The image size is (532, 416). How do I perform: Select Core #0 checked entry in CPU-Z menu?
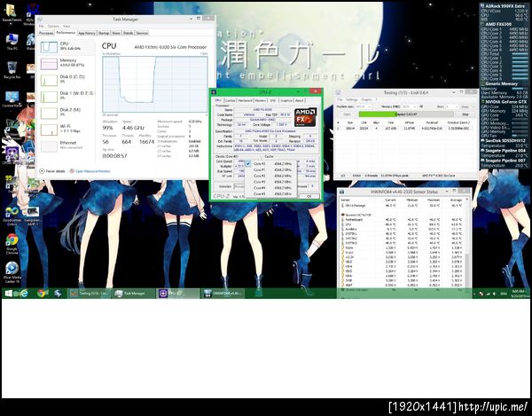tap(270, 164)
